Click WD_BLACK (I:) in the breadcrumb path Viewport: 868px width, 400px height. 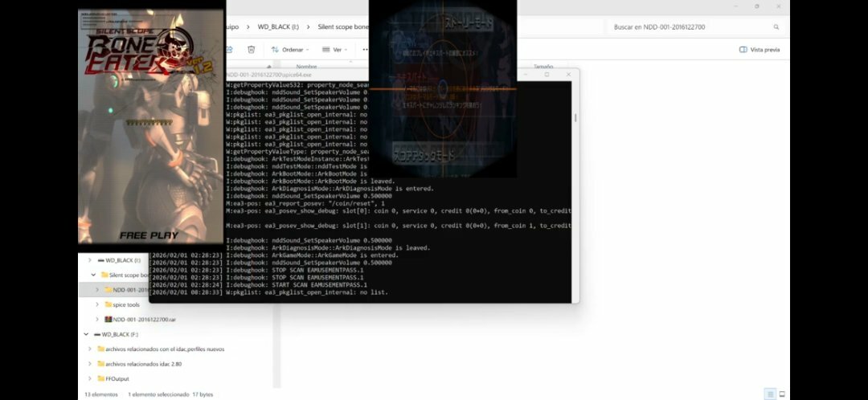[x=275, y=27]
